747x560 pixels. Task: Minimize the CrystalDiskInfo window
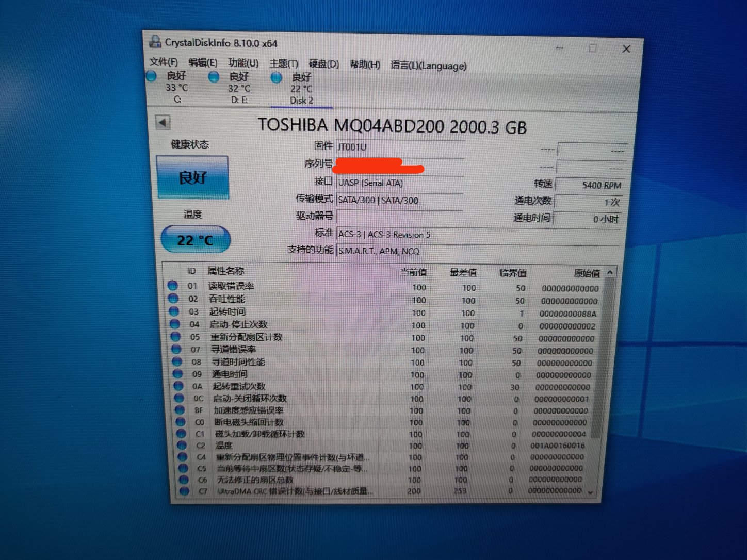coord(560,48)
